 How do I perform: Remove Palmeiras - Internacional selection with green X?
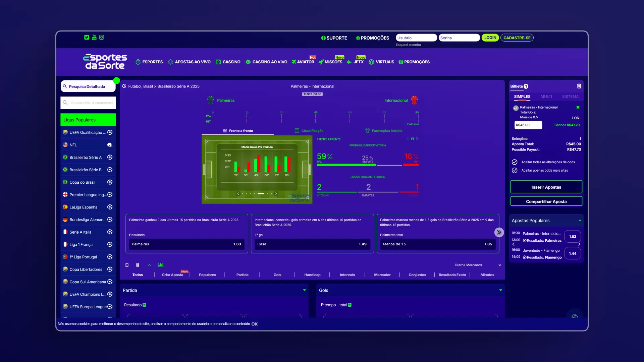(578, 108)
